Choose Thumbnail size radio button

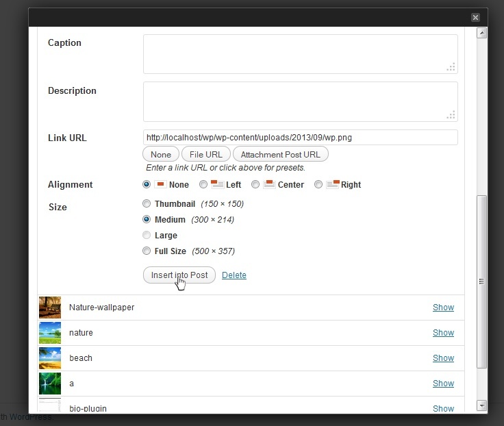(147, 203)
